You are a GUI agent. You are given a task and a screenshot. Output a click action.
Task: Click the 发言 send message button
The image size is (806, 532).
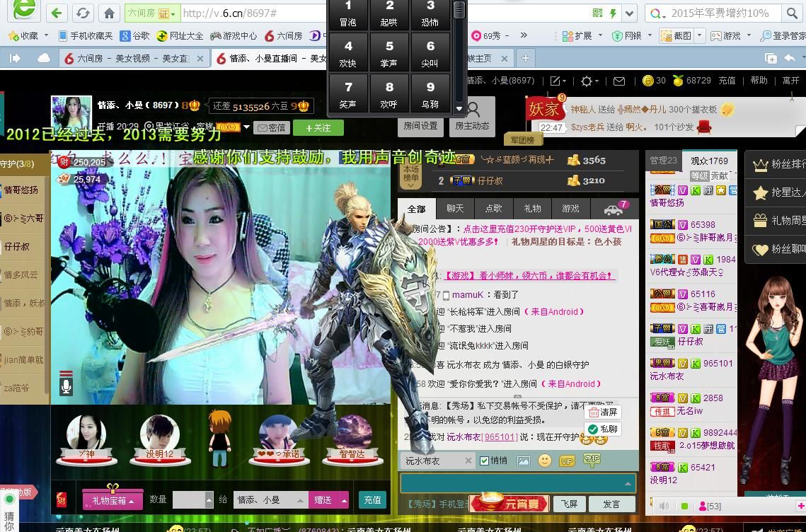coord(611,504)
